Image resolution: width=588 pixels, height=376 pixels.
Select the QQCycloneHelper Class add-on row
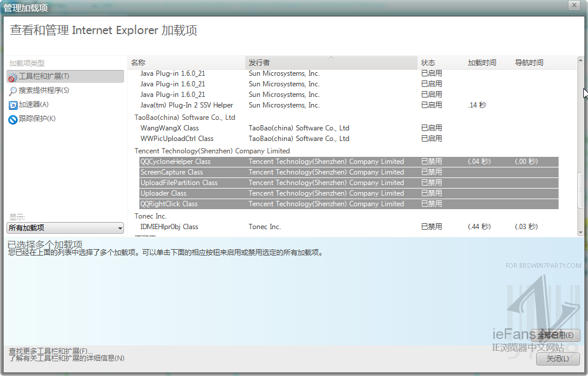pyautogui.click(x=175, y=162)
